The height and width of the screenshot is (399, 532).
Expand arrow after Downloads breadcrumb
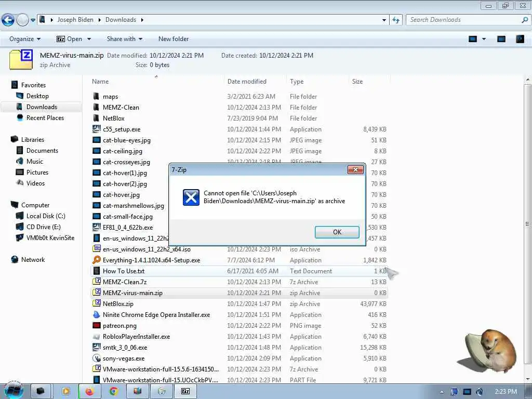click(x=142, y=20)
